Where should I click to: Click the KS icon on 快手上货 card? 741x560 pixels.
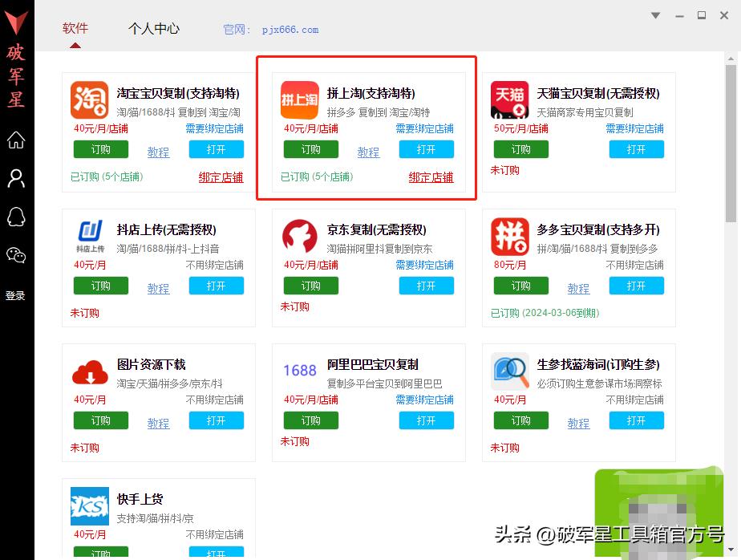coord(89,505)
